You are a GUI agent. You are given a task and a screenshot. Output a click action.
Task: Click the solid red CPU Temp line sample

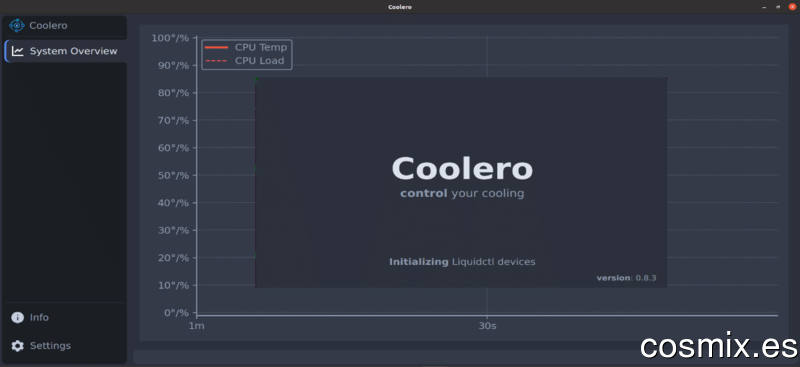pos(216,47)
